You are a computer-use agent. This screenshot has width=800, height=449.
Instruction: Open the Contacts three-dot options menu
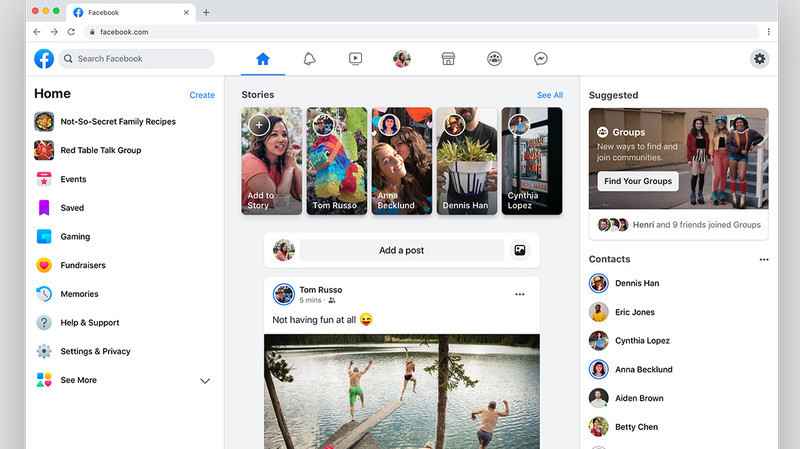[x=764, y=259]
